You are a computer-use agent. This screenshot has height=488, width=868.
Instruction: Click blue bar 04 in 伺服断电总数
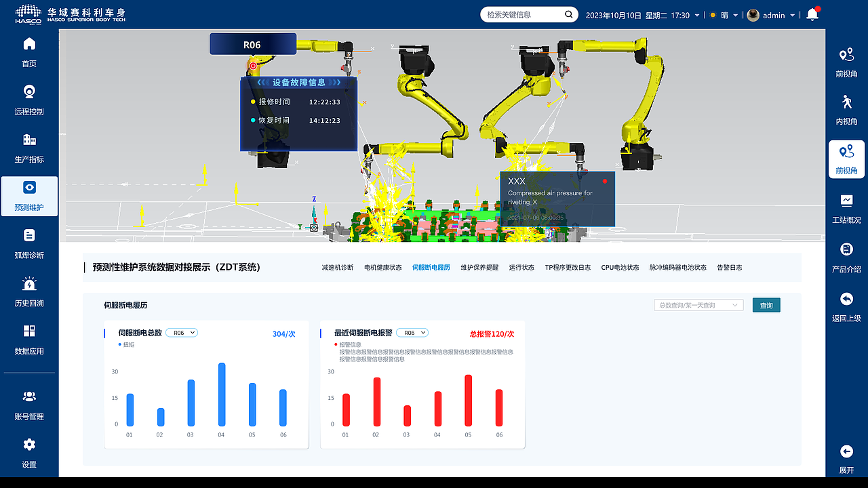221,394
